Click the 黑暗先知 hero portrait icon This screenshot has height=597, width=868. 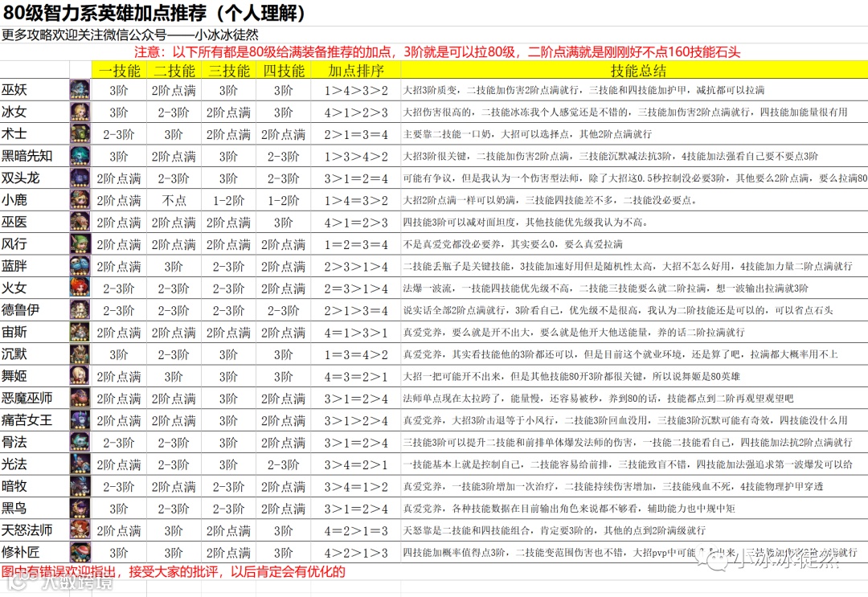pos(80,156)
